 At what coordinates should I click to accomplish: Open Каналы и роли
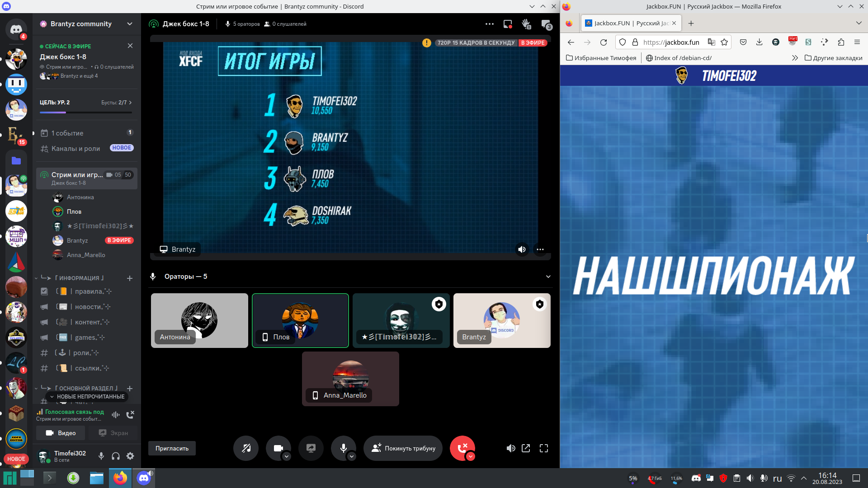(86, 148)
